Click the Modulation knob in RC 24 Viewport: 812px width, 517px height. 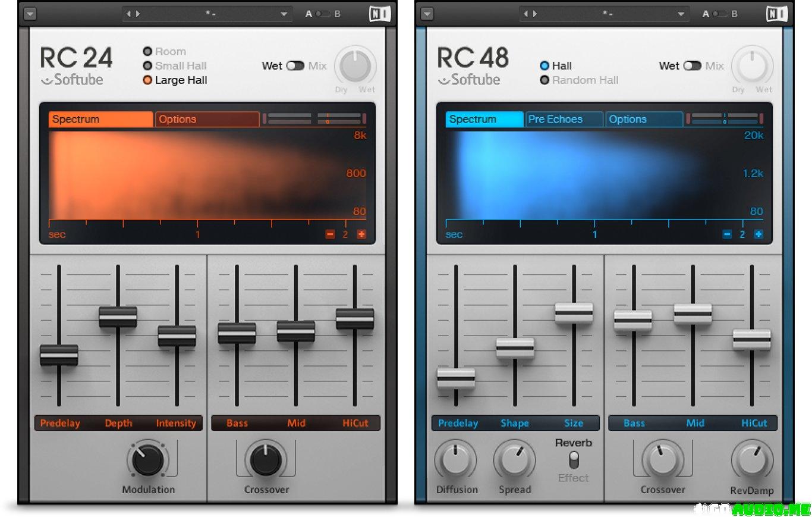pyautogui.click(x=148, y=460)
